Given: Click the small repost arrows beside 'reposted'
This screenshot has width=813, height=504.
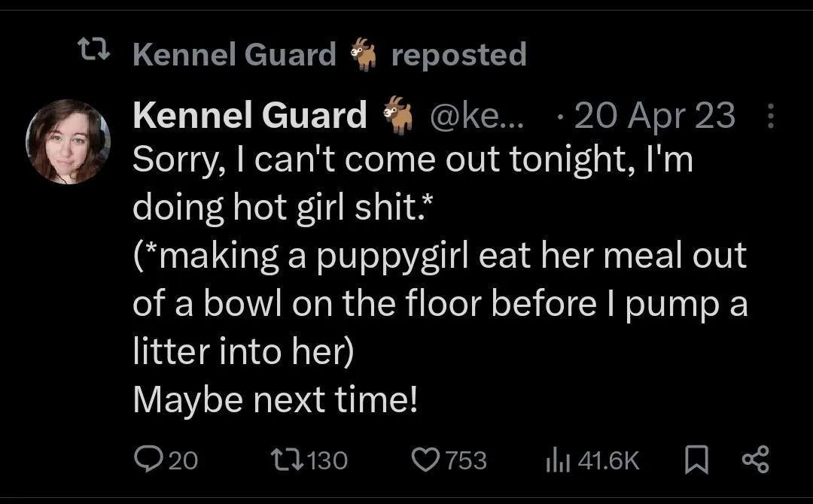Looking at the screenshot, I should point(93,54).
